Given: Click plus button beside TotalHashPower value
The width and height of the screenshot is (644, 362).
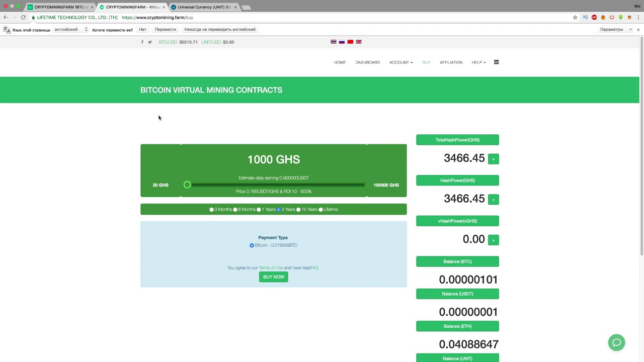Looking at the screenshot, I should tap(494, 159).
